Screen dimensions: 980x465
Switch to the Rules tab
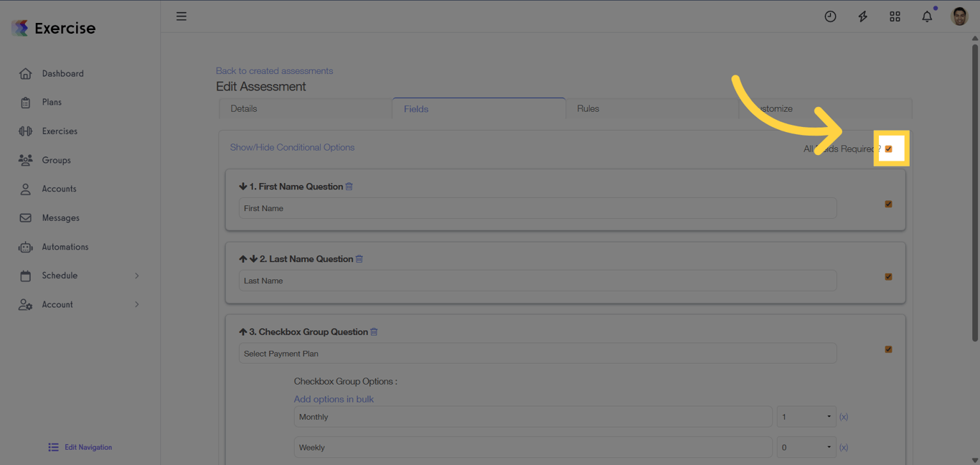pos(588,108)
